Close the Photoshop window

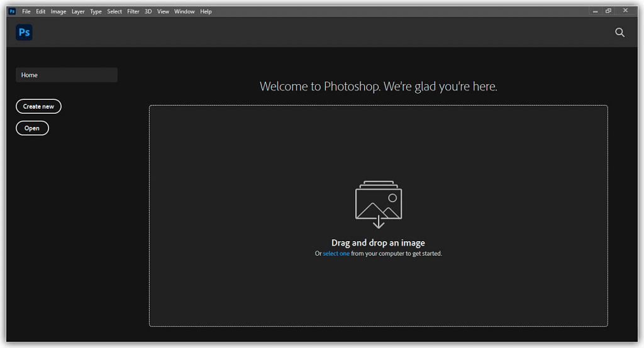pyautogui.click(x=625, y=11)
